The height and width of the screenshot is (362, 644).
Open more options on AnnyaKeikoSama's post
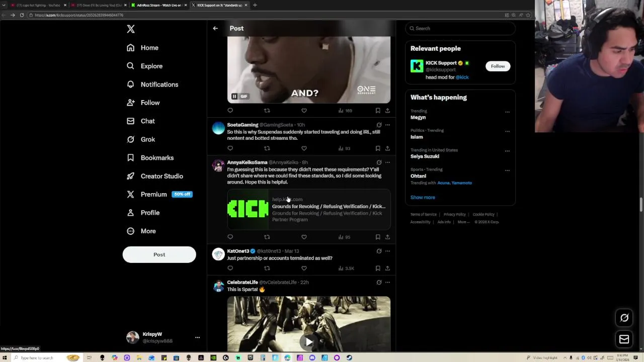coord(387,162)
